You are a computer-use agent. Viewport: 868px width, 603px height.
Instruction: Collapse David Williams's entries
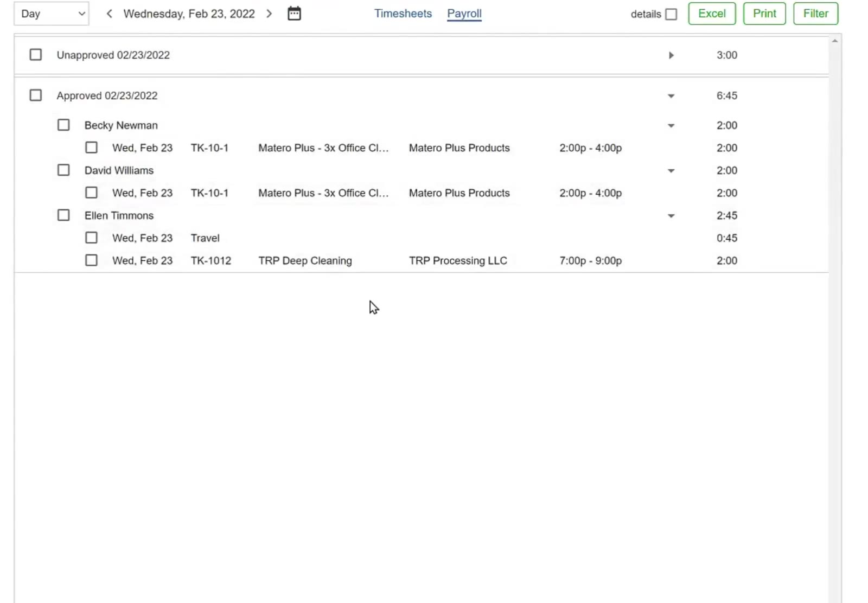coord(671,171)
